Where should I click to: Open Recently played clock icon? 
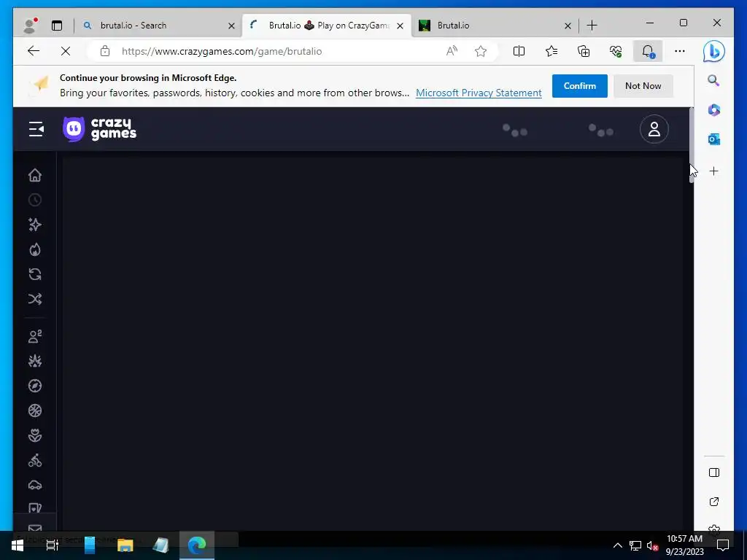pos(35,200)
